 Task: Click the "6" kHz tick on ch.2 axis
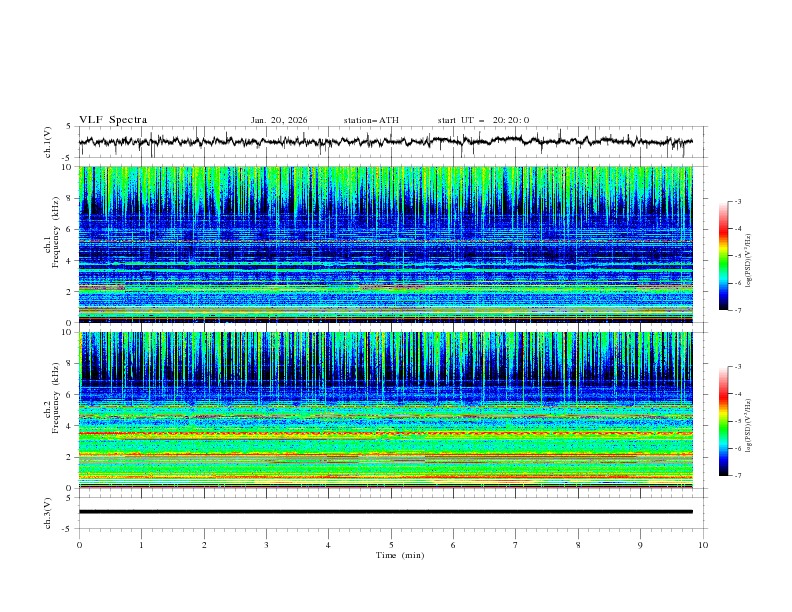(x=71, y=395)
